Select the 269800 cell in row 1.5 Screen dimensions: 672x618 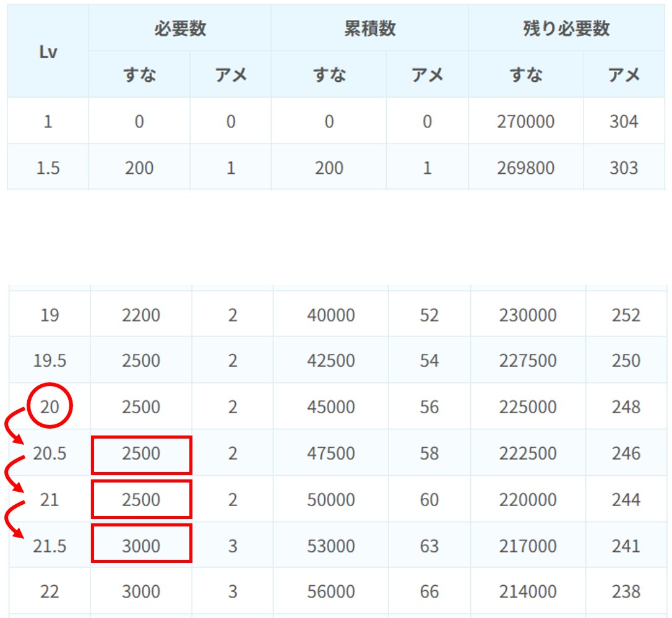pos(525,168)
